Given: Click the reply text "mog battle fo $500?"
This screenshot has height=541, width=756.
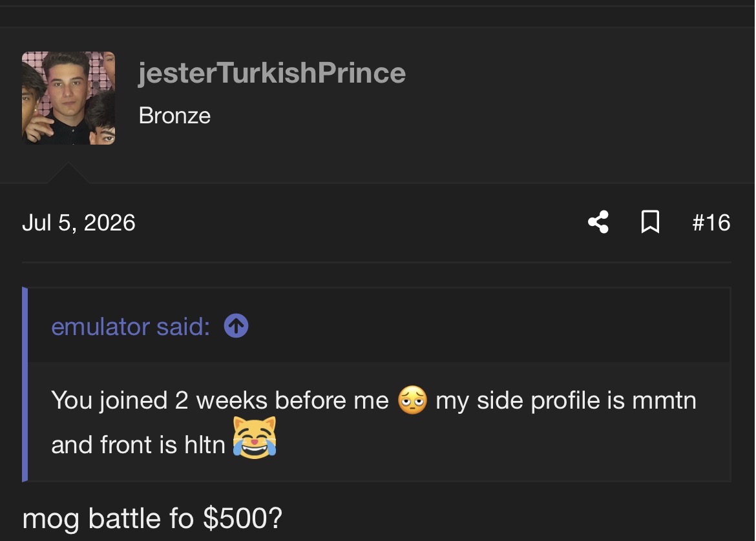Looking at the screenshot, I should [x=152, y=519].
